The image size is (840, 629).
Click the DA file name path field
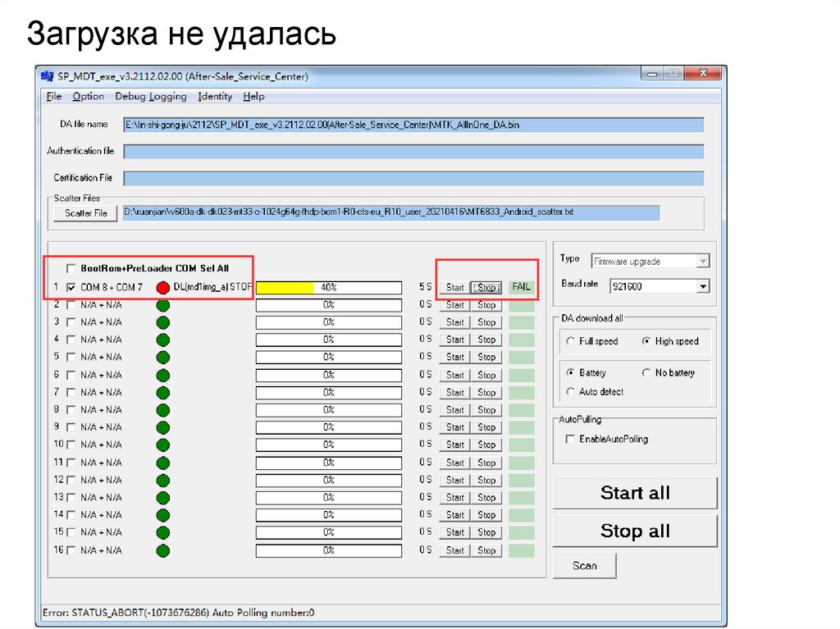(413, 125)
